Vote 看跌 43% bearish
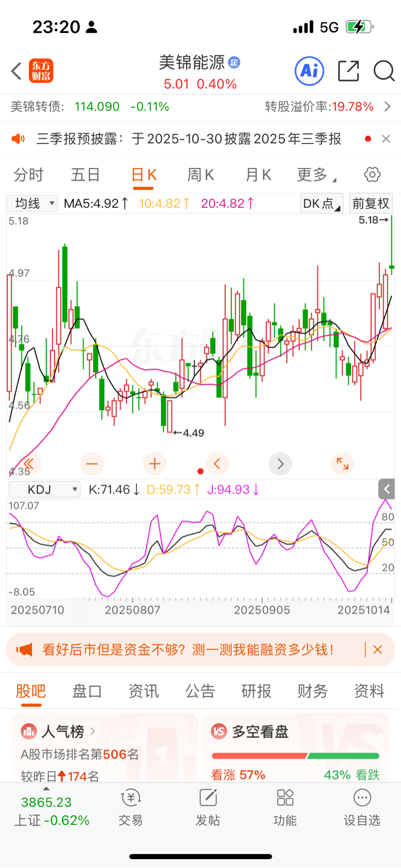This screenshot has height=868, width=401. [x=352, y=775]
